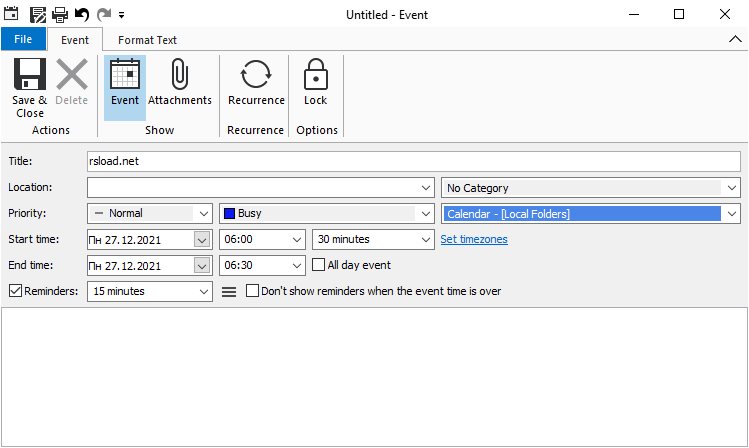This screenshot has width=749, height=448.
Task: Click the Print icon in title bar
Action: tap(60, 15)
